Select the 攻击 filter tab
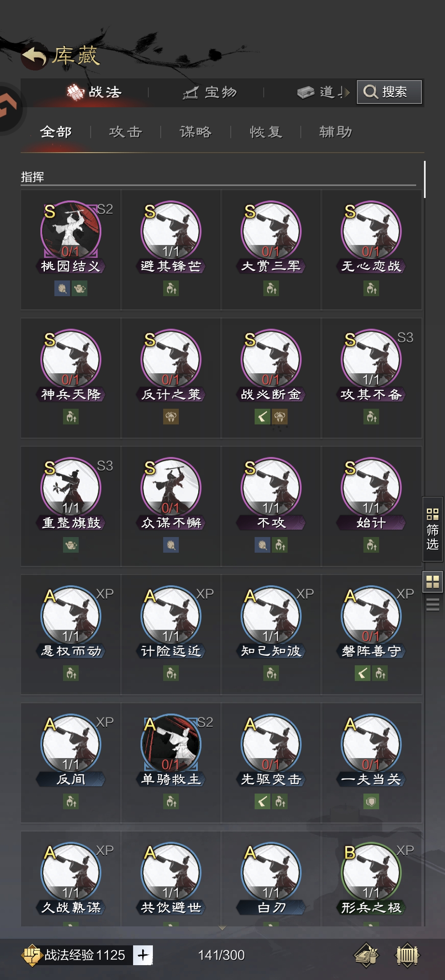This screenshot has width=445, height=980. (x=126, y=132)
